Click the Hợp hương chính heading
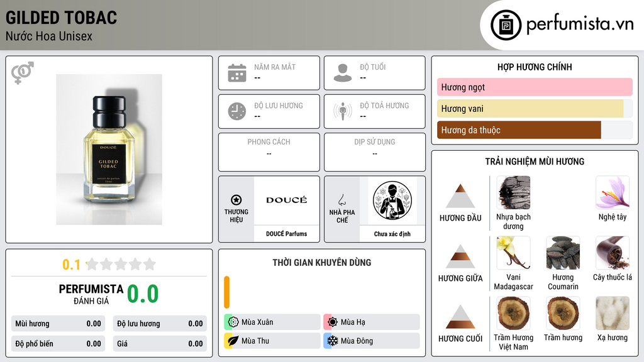 (x=535, y=67)
